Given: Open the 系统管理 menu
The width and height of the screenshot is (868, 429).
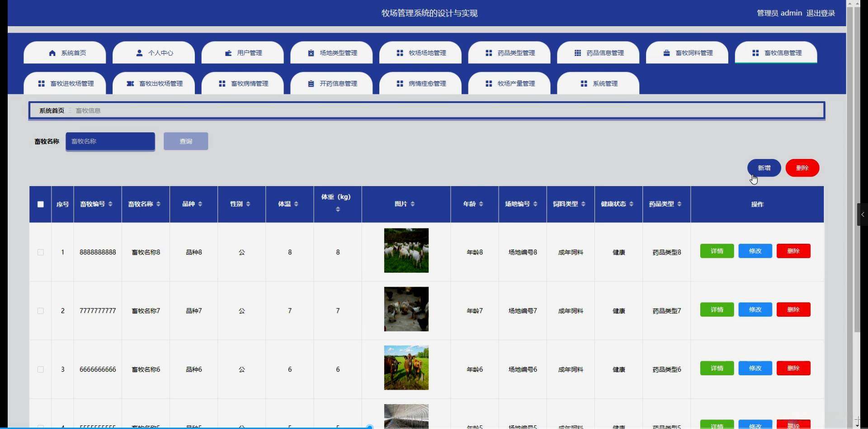Looking at the screenshot, I should 598,84.
